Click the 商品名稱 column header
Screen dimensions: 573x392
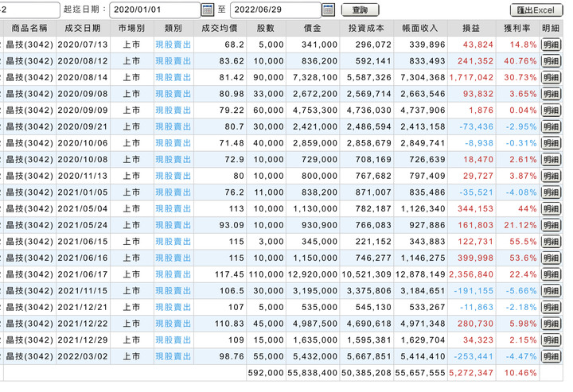(29, 28)
